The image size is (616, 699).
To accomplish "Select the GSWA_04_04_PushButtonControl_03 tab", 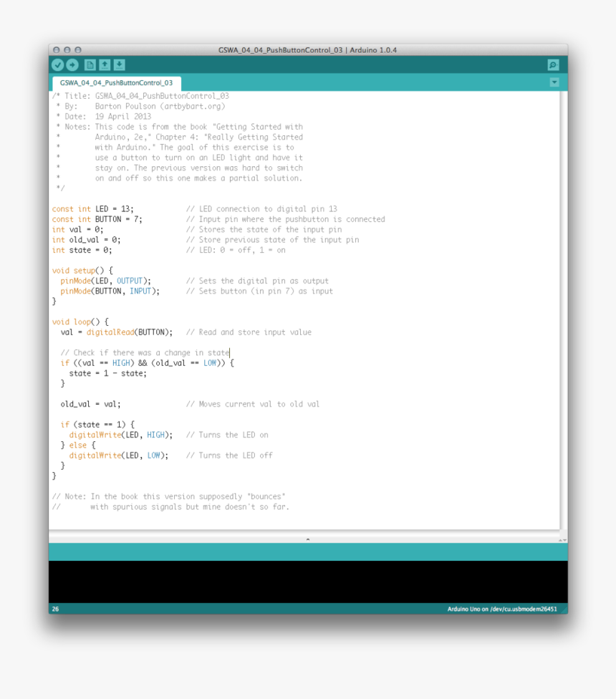I will 116,83.
